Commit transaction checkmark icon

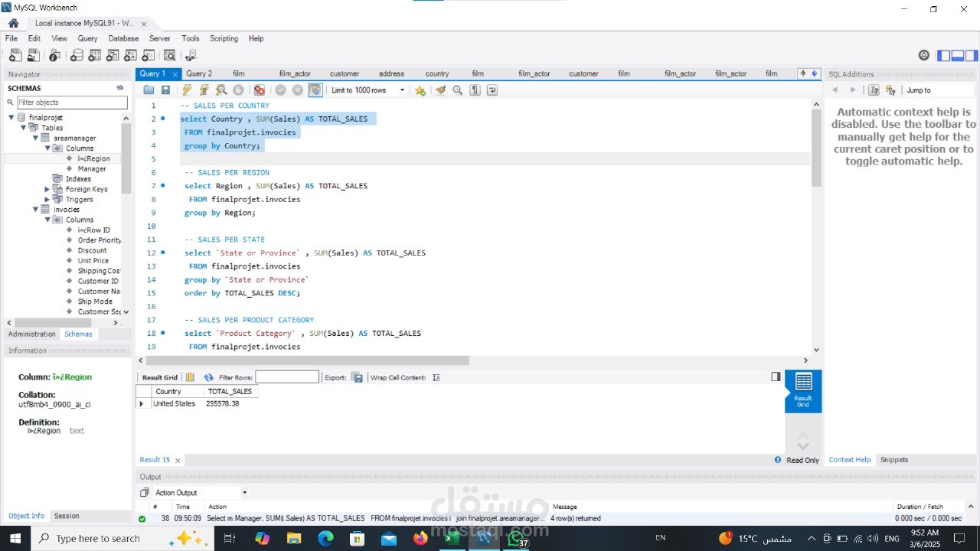click(x=280, y=90)
